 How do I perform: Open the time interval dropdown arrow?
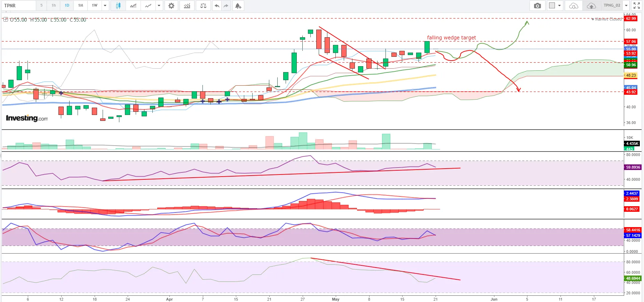point(105,6)
